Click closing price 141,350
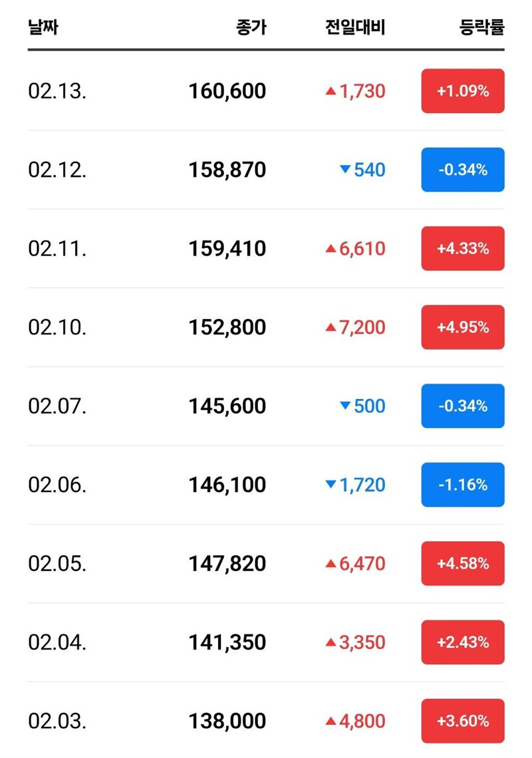 [227, 642]
